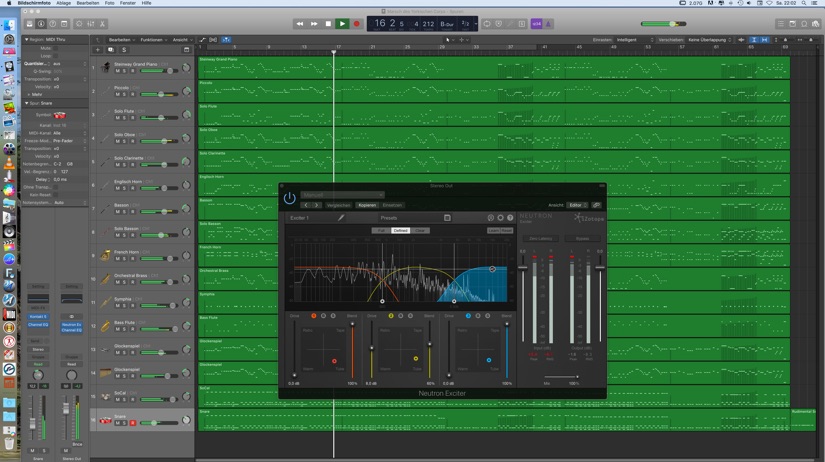The image size is (825, 462).
Task: Click the plus button to add a new track
Action: 97,50
